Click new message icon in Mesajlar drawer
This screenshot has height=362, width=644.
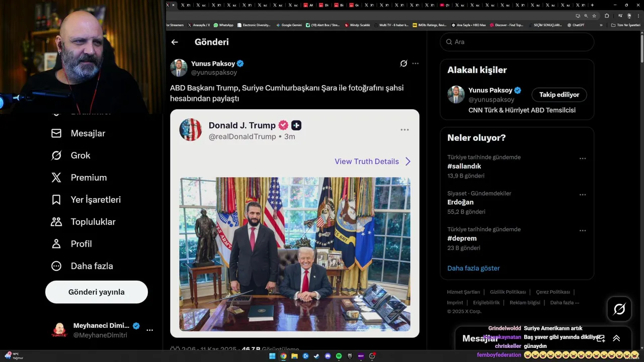click(600, 338)
